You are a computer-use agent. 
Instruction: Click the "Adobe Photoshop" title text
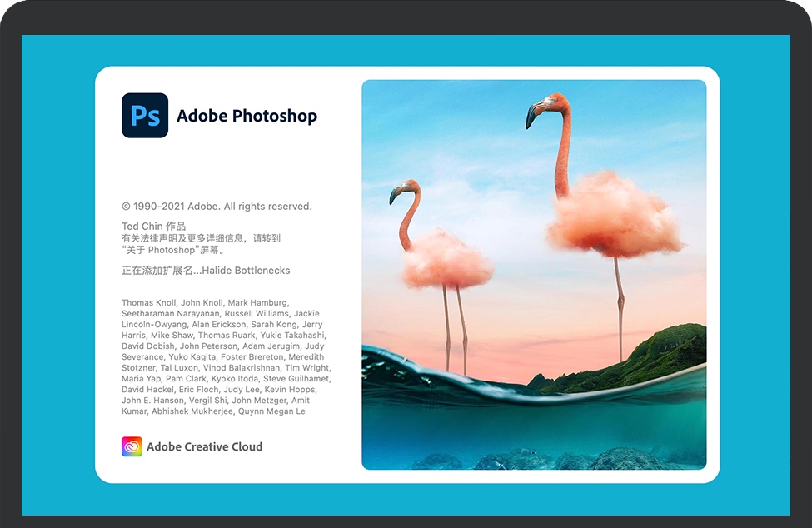click(247, 116)
